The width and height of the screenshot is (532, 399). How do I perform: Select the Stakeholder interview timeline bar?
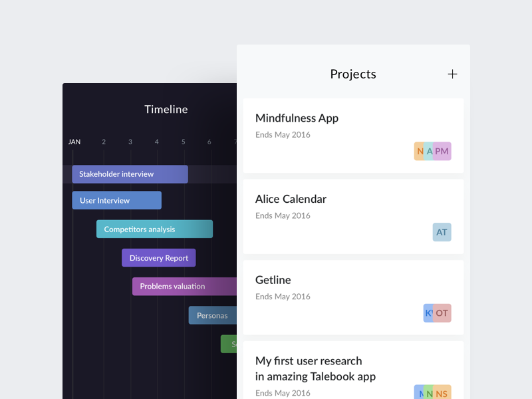[130, 174]
